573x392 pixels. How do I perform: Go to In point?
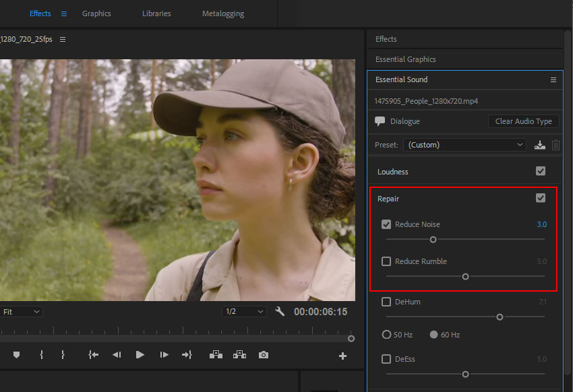click(94, 355)
